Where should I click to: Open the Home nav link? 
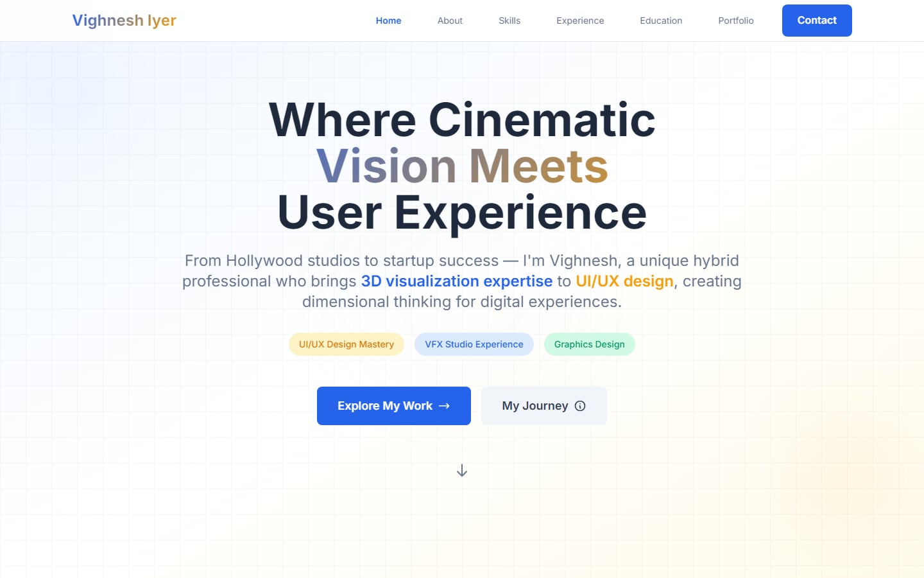tap(388, 21)
